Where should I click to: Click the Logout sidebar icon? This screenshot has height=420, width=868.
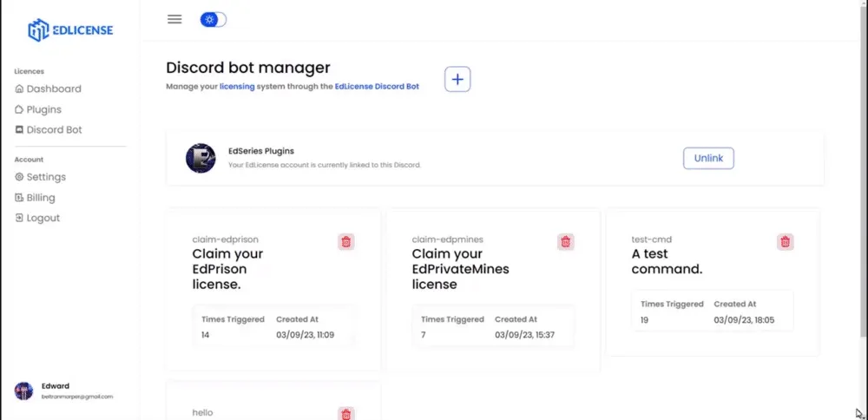(x=19, y=218)
